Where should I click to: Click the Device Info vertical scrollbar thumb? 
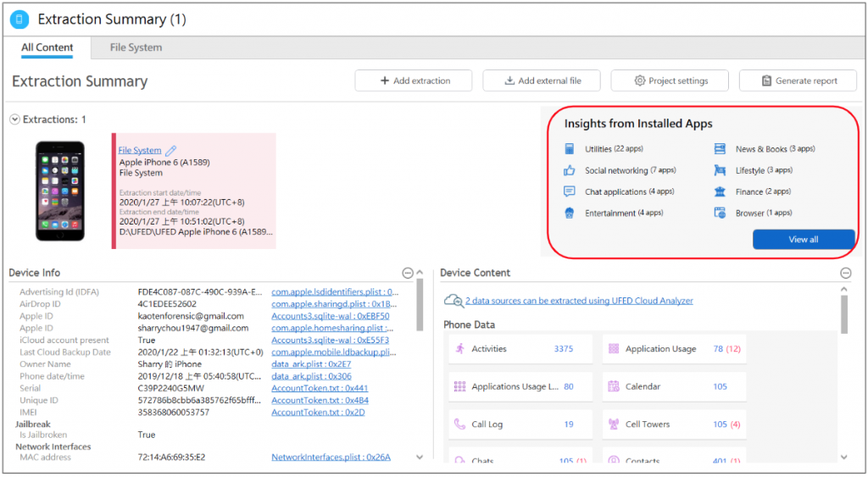[420, 305]
